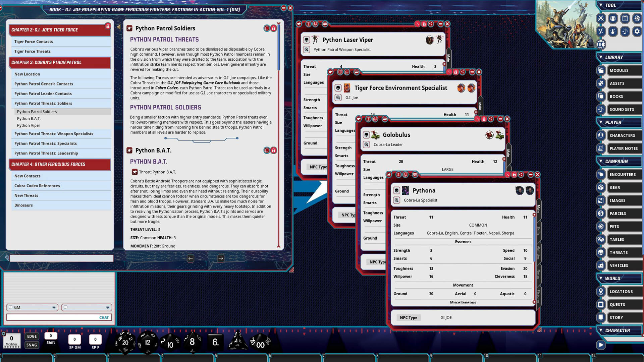Open the Effects potion tool
The image size is (644, 362).
(x=613, y=31)
